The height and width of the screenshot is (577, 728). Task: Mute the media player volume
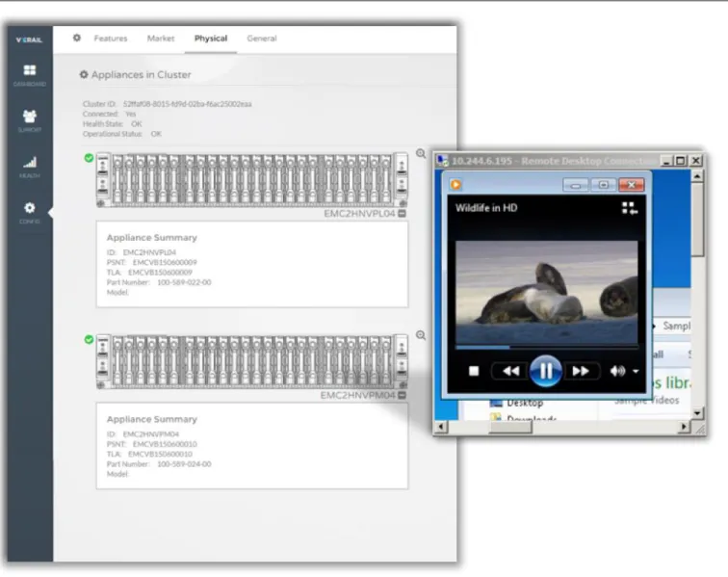617,371
